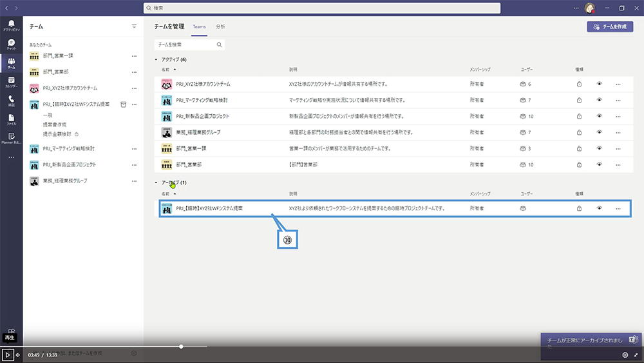Open more apps ellipsis in sidebar
This screenshot has width=644, height=363.
[11, 157]
